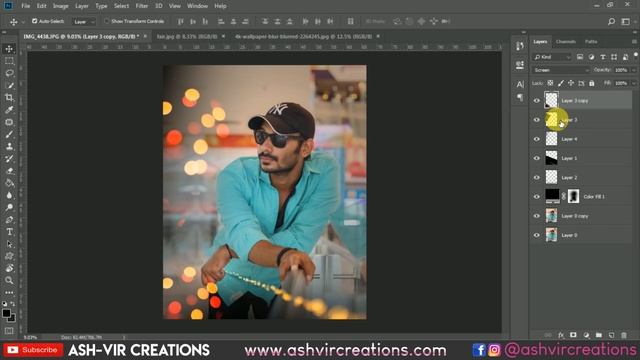Viewport: 640px width, 360px height.
Task: Open the File menu
Action: (26, 6)
